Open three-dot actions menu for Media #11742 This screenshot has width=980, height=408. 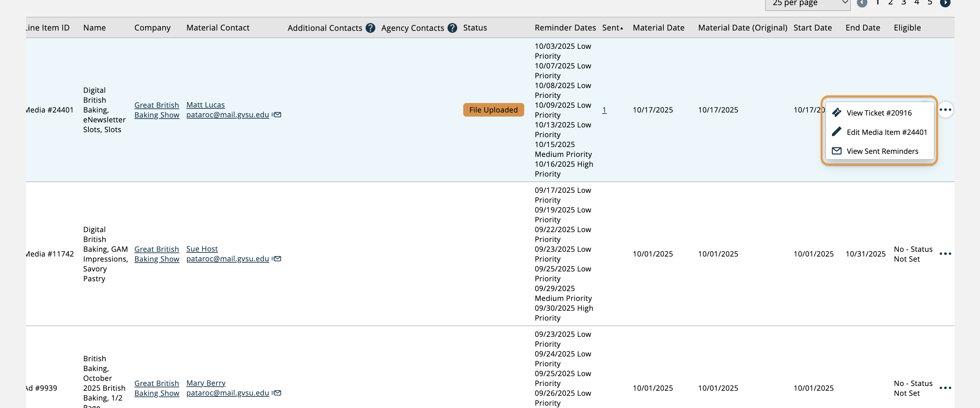click(945, 254)
